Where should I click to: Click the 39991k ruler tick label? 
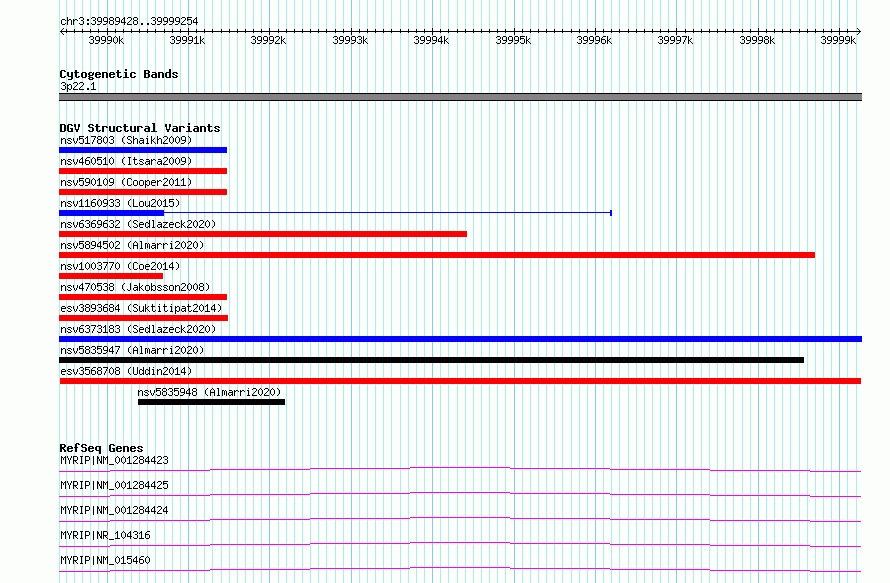[x=187, y=40]
